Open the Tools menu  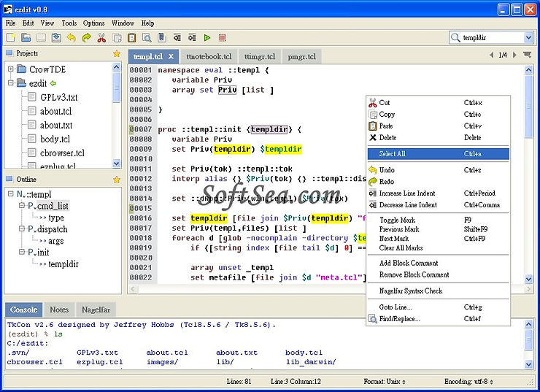[x=69, y=23]
